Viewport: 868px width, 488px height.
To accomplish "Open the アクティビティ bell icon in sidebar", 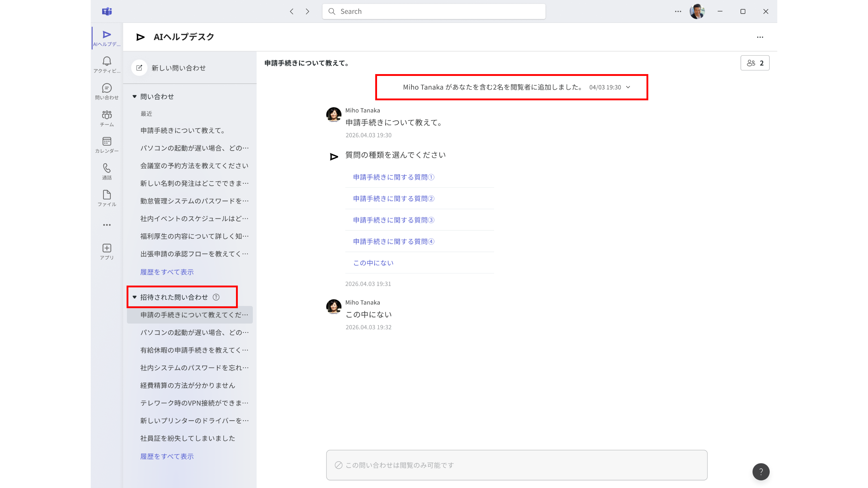I will pos(107,64).
